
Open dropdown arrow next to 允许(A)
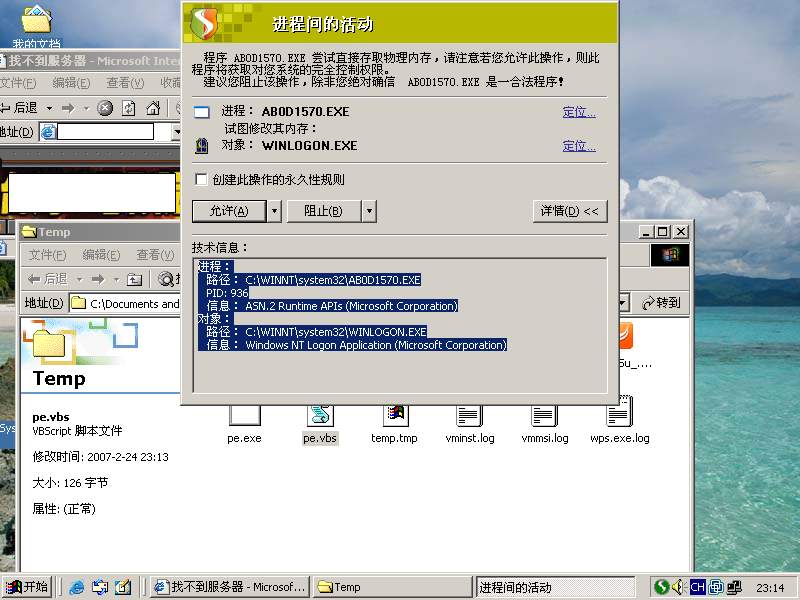click(274, 211)
